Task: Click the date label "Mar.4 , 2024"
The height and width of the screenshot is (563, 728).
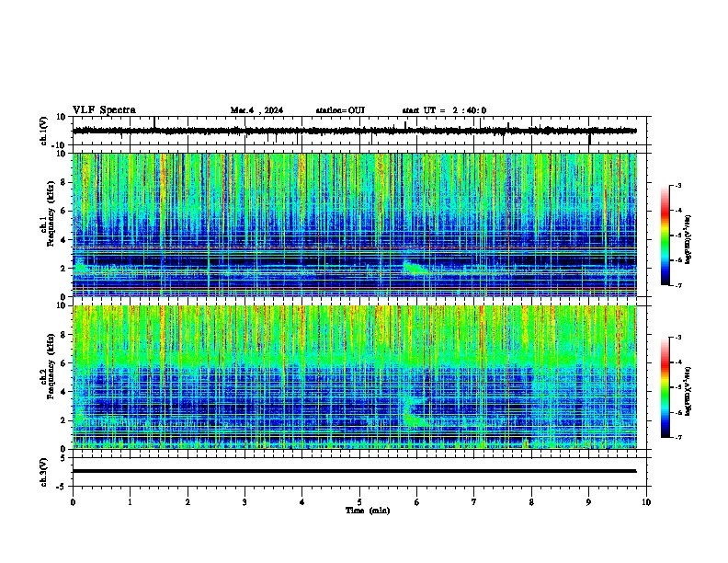Action: pyautogui.click(x=256, y=110)
